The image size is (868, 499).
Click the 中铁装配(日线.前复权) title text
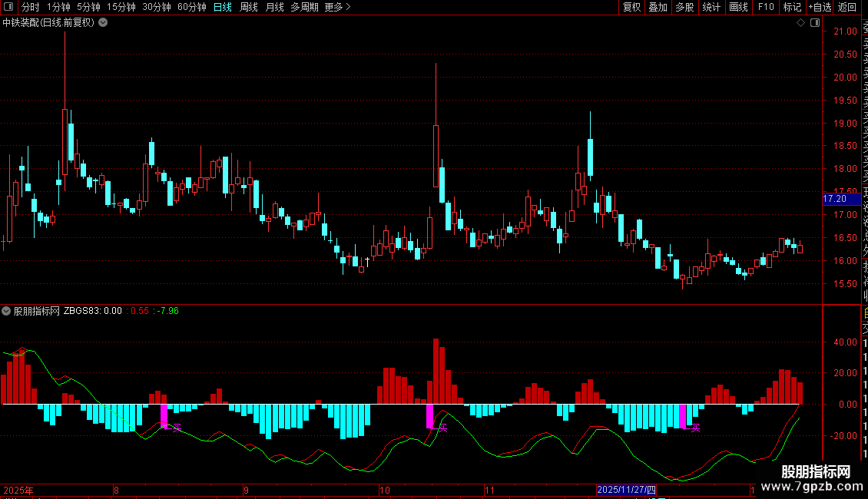(48, 23)
